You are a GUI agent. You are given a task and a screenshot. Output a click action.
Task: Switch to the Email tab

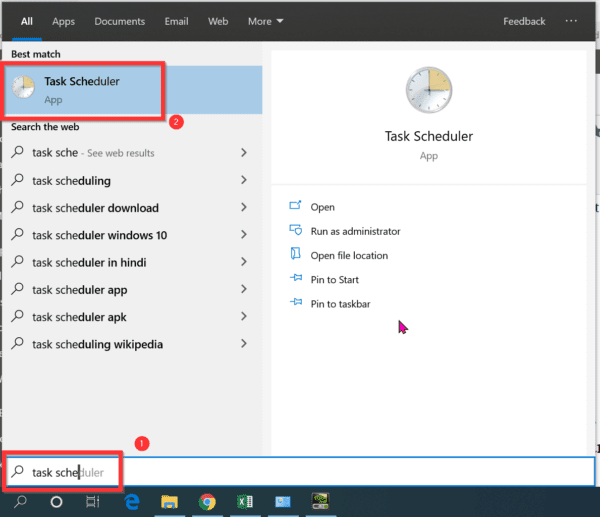tap(176, 21)
